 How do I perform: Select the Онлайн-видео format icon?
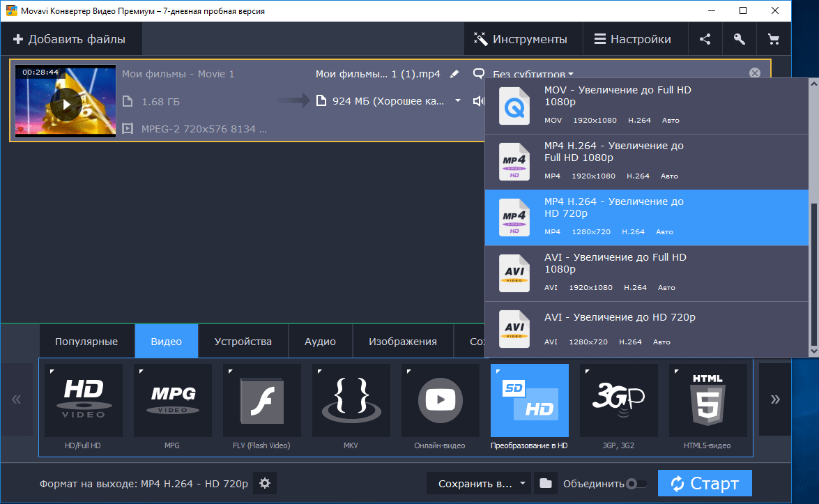point(441,401)
